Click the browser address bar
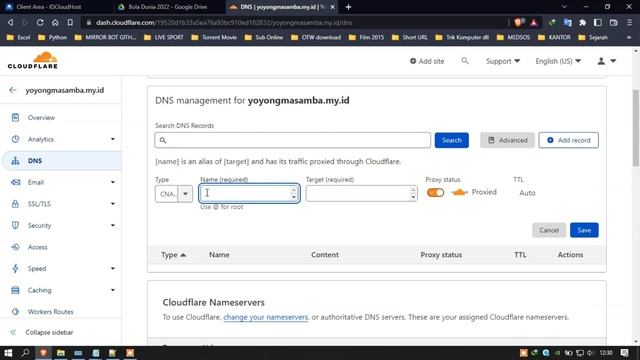The width and height of the screenshot is (640, 360). [294, 22]
